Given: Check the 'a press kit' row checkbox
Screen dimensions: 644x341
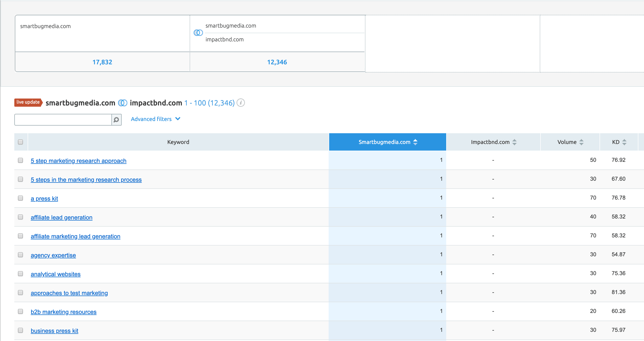Looking at the screenshot, I should coord(20,198).
